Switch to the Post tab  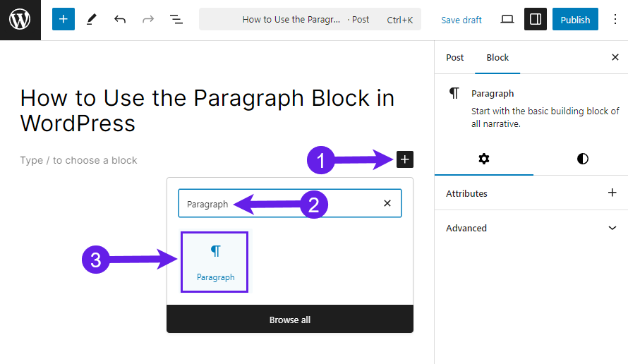(454, 58)
